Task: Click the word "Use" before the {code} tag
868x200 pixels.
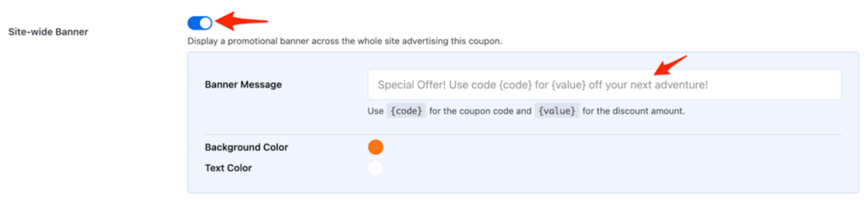Action: 375,111
